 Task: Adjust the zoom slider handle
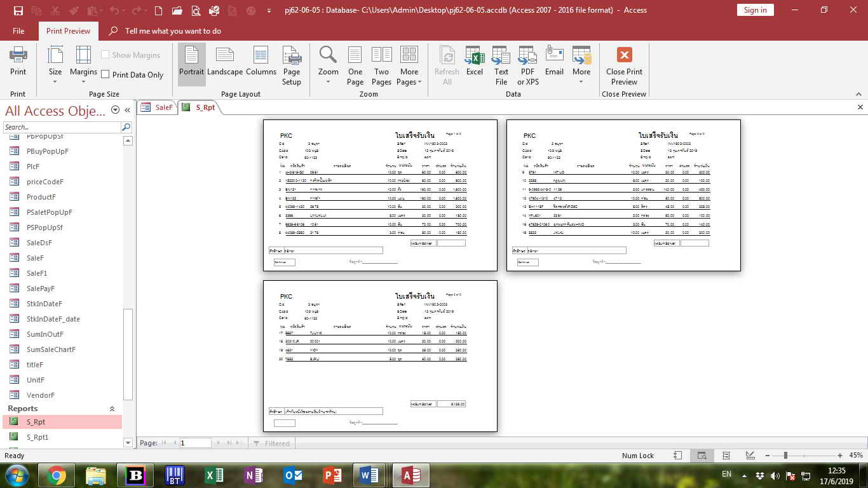tap(785, 456)
